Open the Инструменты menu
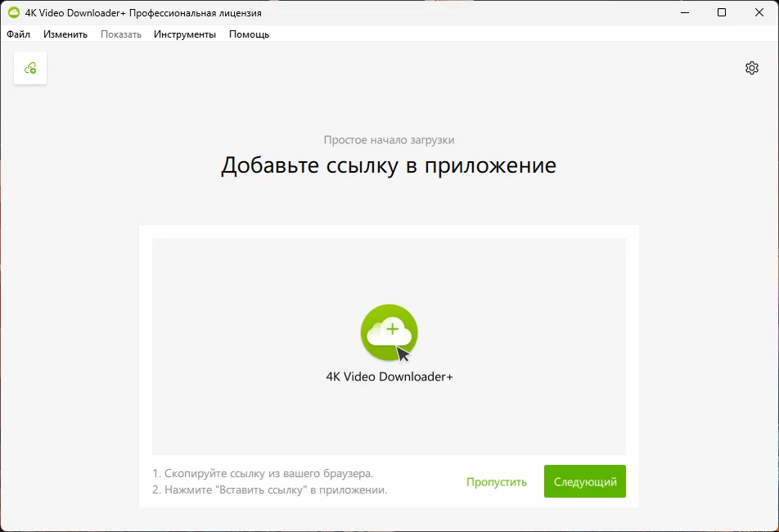779x532 pixels. tap(185, 34)
